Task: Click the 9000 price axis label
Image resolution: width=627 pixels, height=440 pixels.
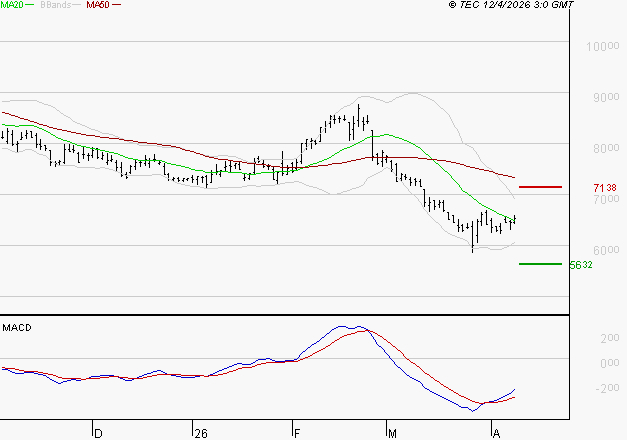Action: (x=606, y=97)
